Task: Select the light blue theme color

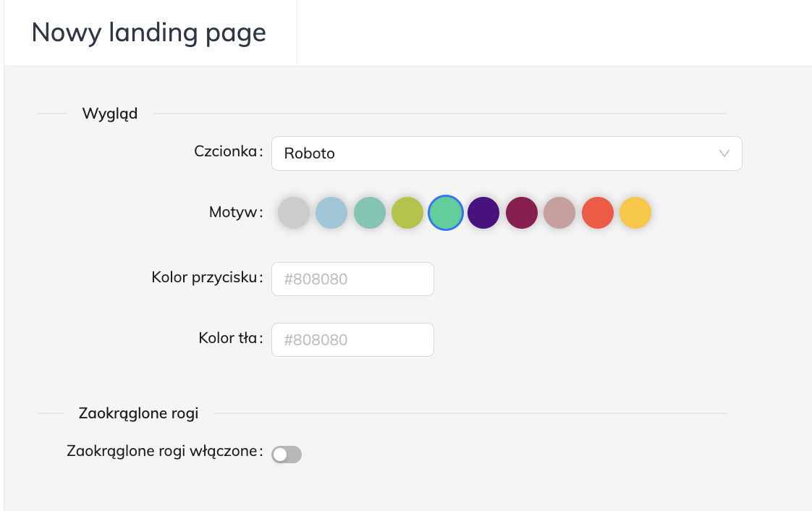Action: pyautogui.click(x=331, y=214)
